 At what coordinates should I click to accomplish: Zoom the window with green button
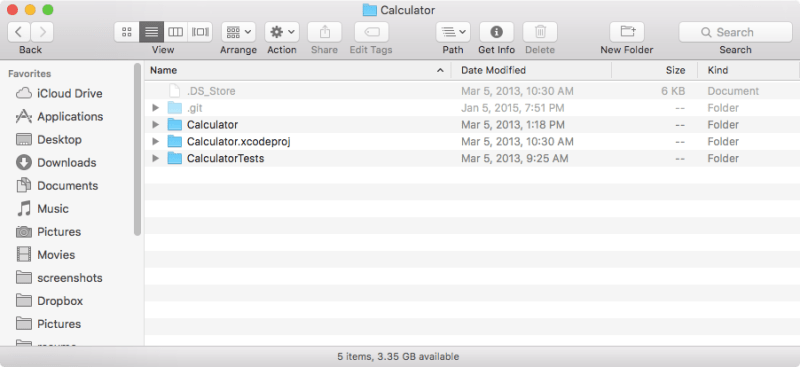47,10
